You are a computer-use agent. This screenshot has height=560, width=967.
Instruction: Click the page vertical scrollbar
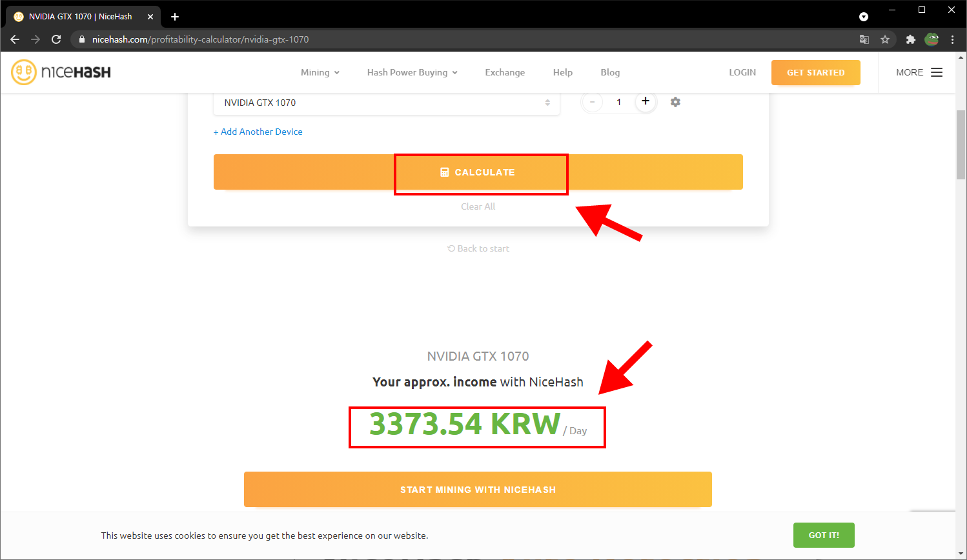click(961, 145)
